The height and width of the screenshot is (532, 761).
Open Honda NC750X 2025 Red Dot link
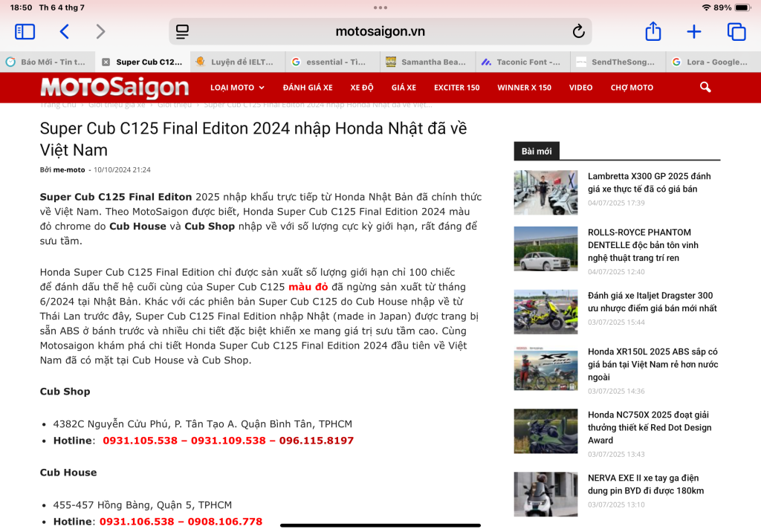pyautogui.click(x=650, y=428)
